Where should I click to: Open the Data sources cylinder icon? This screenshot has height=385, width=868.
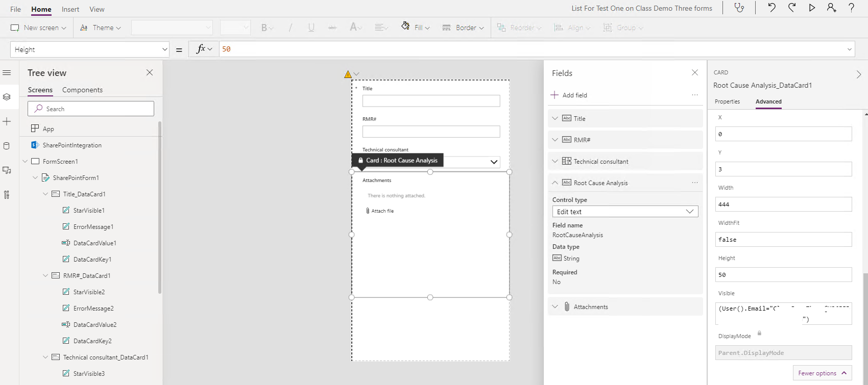tap(7, 146)
